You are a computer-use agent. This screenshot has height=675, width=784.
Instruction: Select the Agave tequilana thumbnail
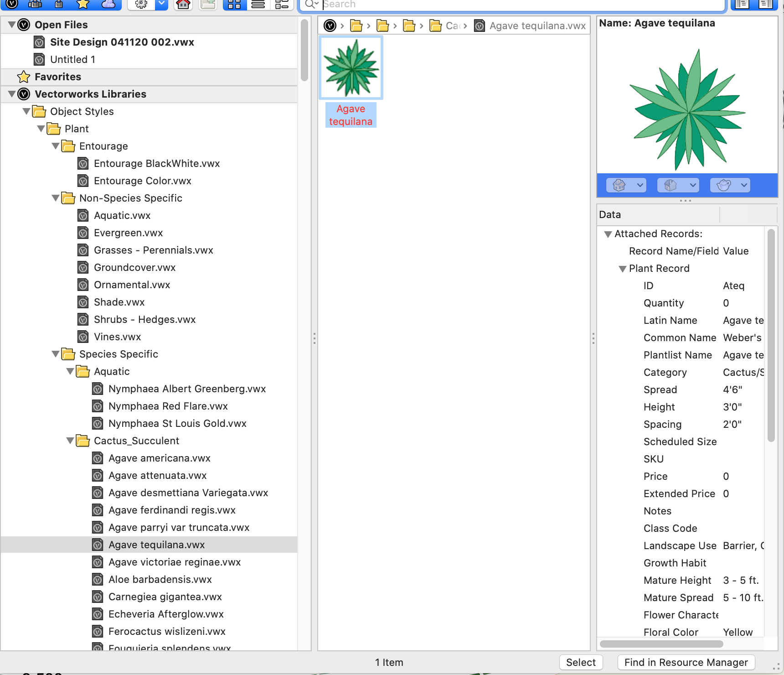pyautogui.click(x=351, y=67)
